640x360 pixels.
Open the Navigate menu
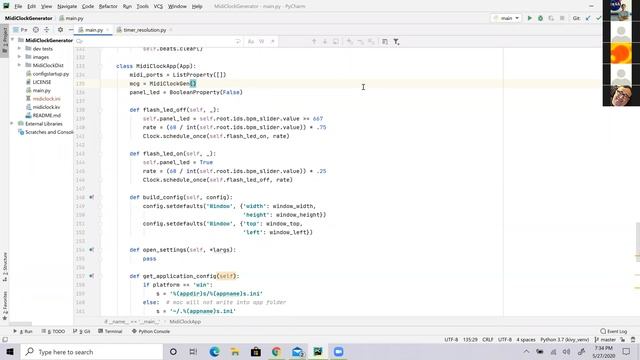pos(67,6)
